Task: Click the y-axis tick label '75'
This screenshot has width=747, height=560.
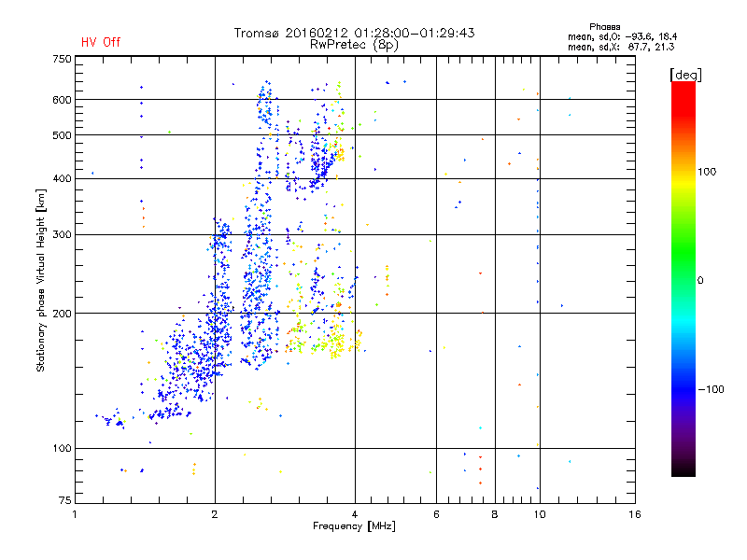Action: coord(64,500)
